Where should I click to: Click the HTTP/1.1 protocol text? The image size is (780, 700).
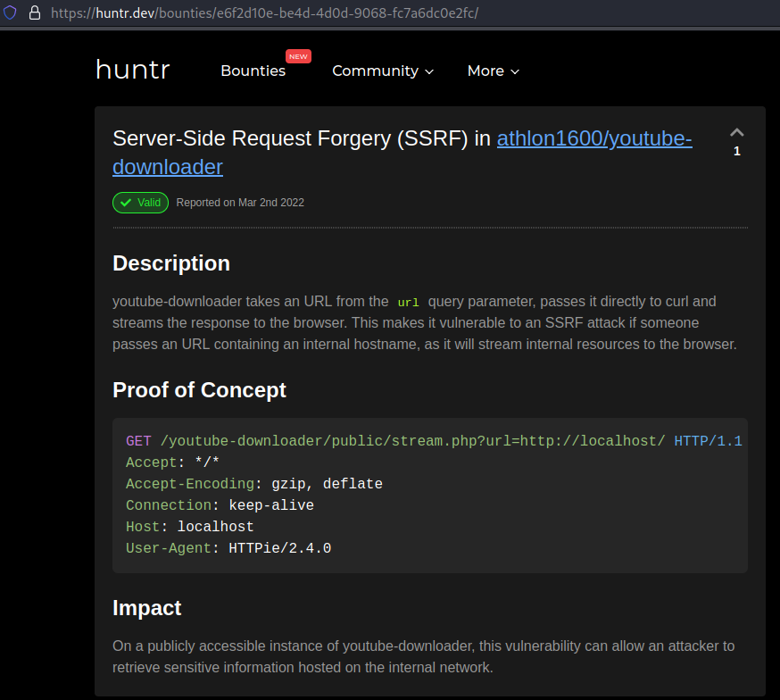708,441
